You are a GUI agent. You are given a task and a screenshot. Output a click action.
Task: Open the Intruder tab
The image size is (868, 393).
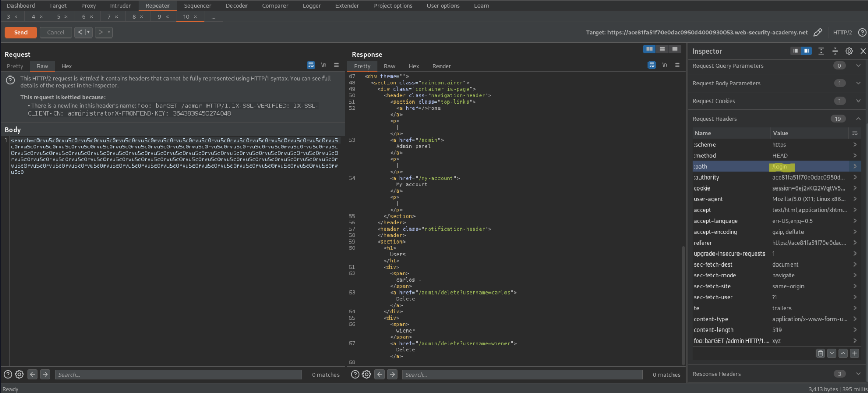click(x=121, y=6)
